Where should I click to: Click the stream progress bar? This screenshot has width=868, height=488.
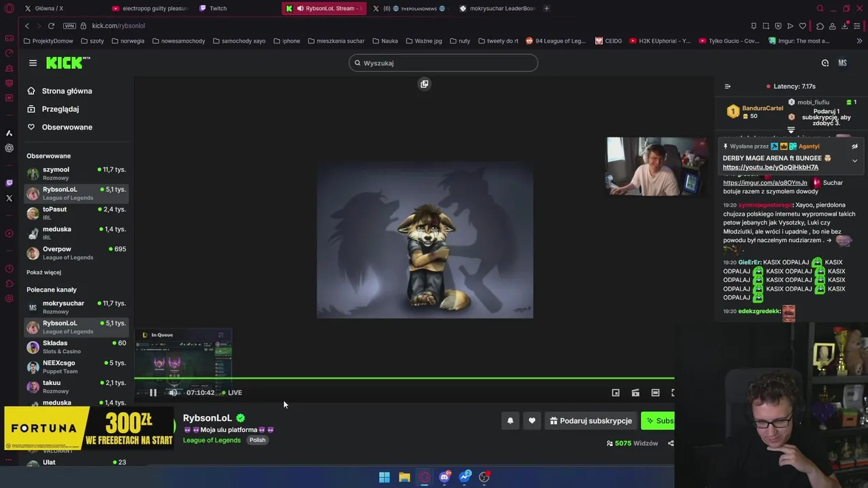(404, 378)
